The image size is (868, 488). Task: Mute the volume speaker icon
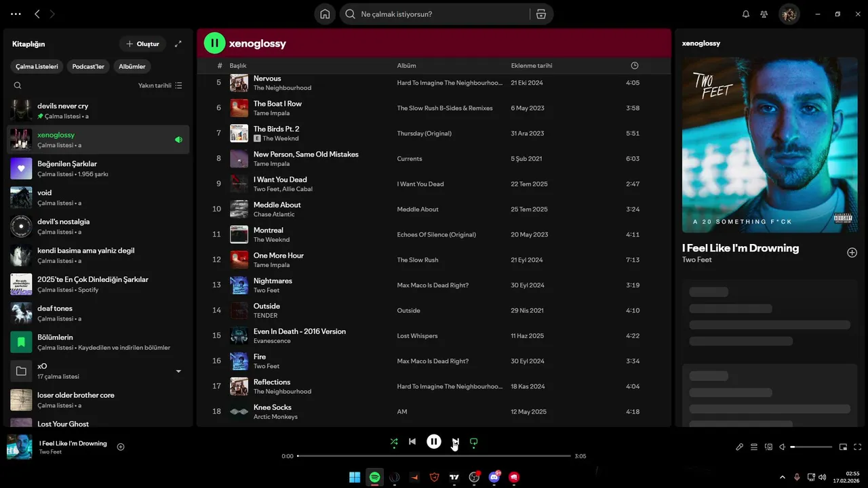783,447
